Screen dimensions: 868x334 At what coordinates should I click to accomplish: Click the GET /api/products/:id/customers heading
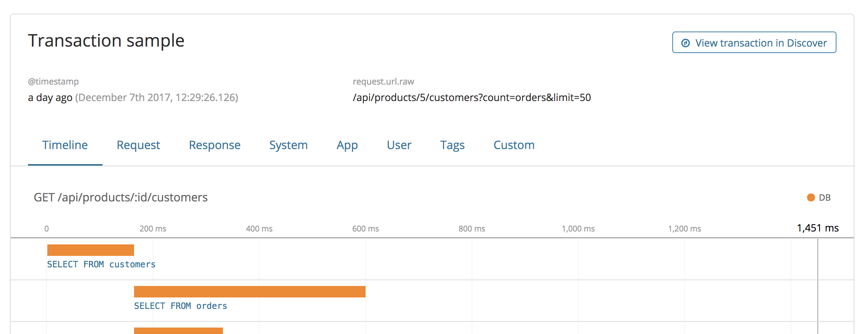121,197
